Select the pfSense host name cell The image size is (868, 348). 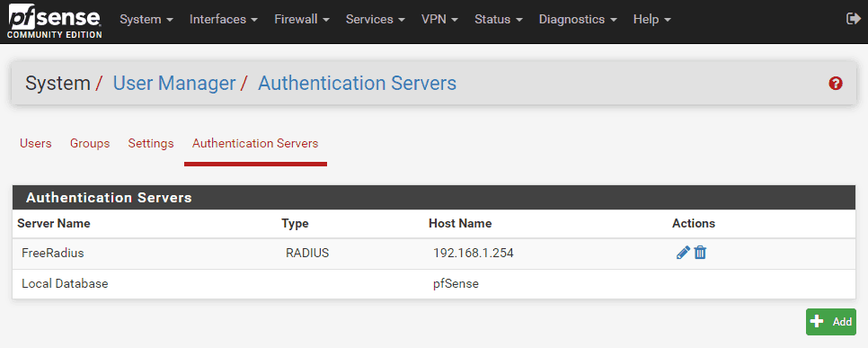pos(456,284)
